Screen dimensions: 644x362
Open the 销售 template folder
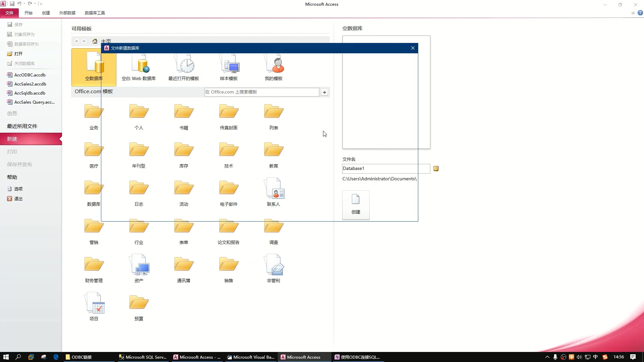(x=228, y=270)
